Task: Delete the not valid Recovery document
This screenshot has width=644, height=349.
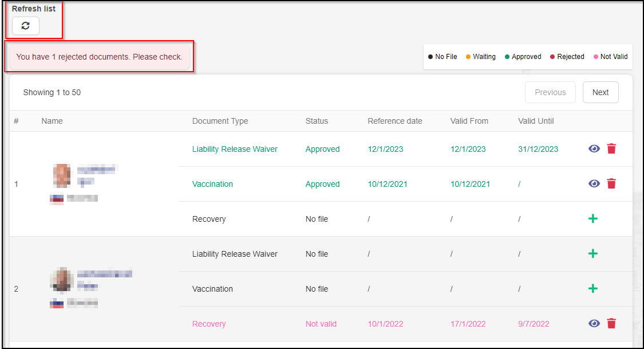Action: tap(611, 324)
